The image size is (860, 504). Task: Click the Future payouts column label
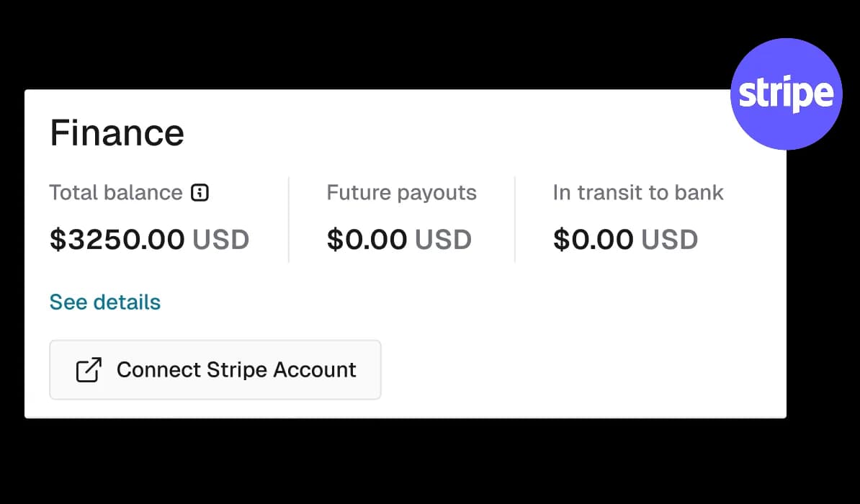(x=401, y=192)
